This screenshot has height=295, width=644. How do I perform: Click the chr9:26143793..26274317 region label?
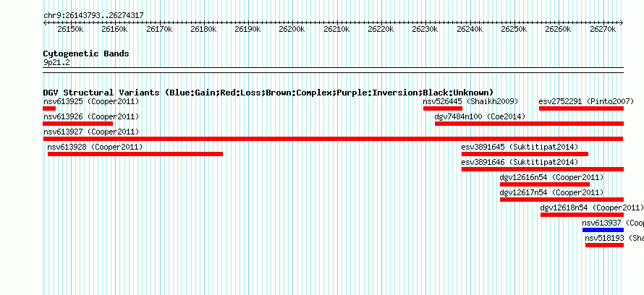pyautogui.click(x=93, y=15)
